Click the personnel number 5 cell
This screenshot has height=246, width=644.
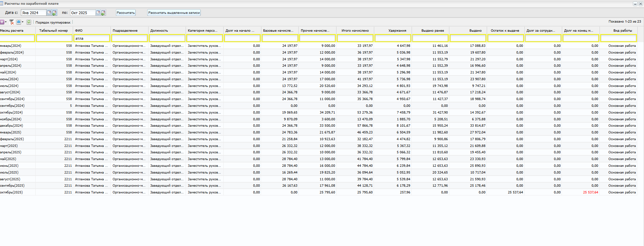[71, 106]
